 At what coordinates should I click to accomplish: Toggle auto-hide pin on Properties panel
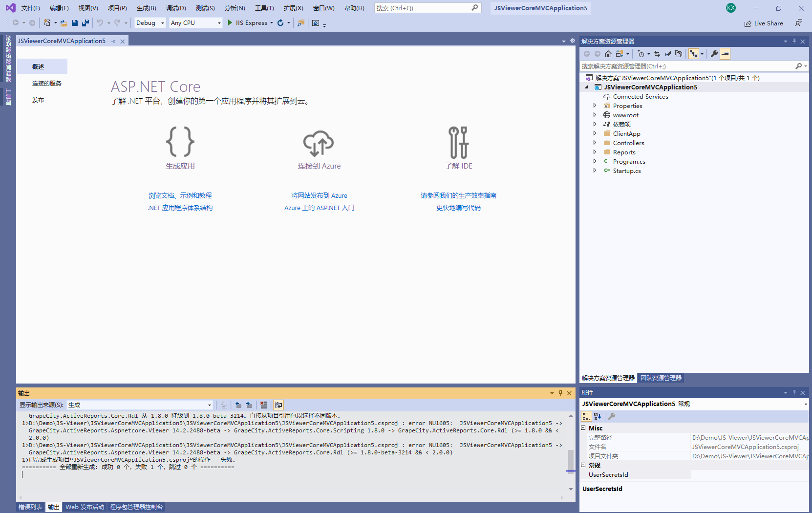[794, 392]
